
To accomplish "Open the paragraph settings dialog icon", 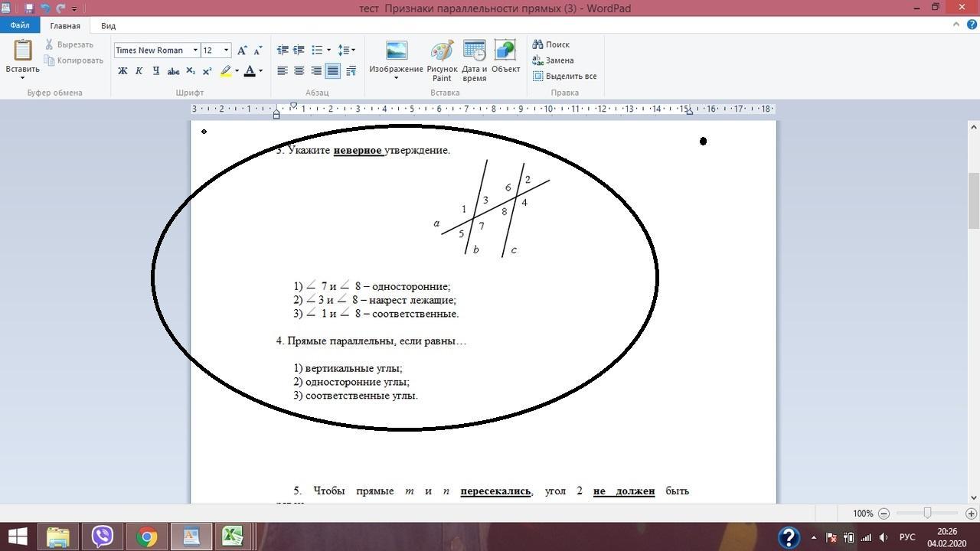I will 351,71.
